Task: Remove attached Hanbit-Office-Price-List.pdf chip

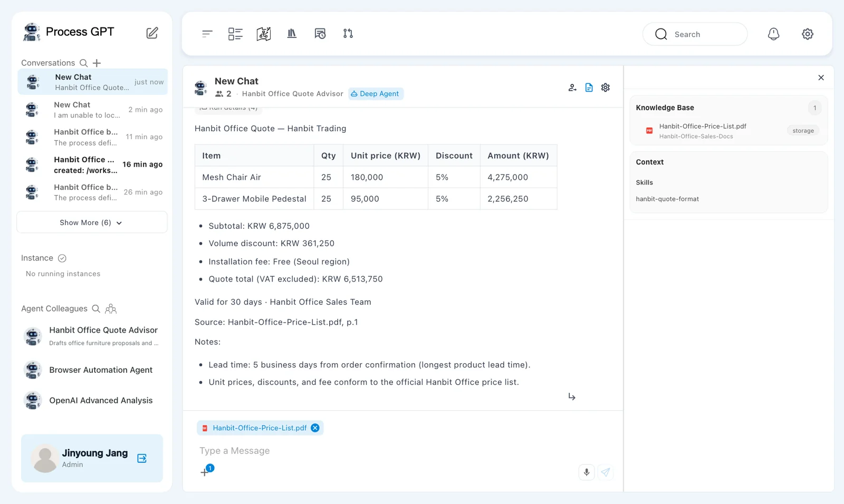Action: coord(315,428)
